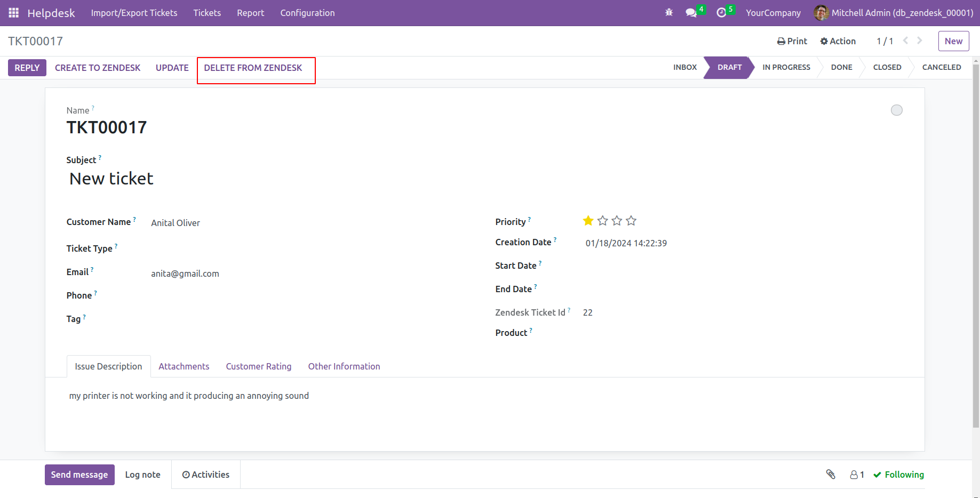Set stage to DRAFT
This screenshot has width=980, height=498.
point(729,67)
